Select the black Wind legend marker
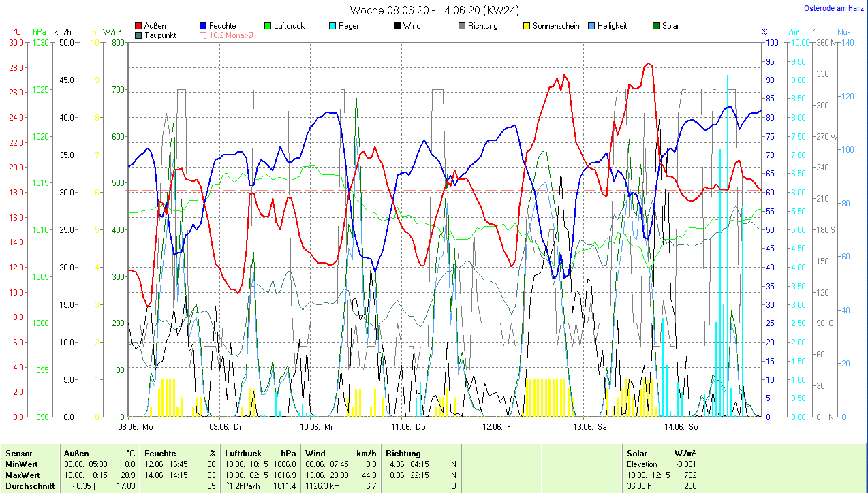Screen dimensions: 868x493 pos(397,26)
